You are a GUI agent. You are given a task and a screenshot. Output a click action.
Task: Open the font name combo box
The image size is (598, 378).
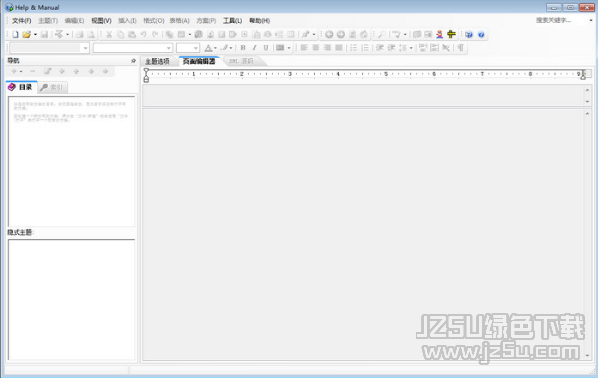pos(133,48)
